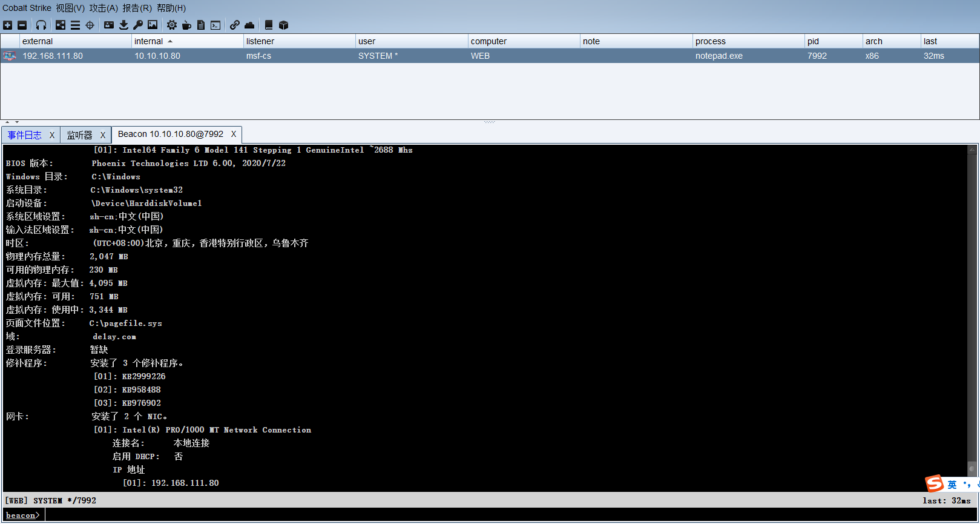The width and height of the screenshot is (980, 524).
Task: Open the Java applet coffee cup icon
Action: coord(186,25)
